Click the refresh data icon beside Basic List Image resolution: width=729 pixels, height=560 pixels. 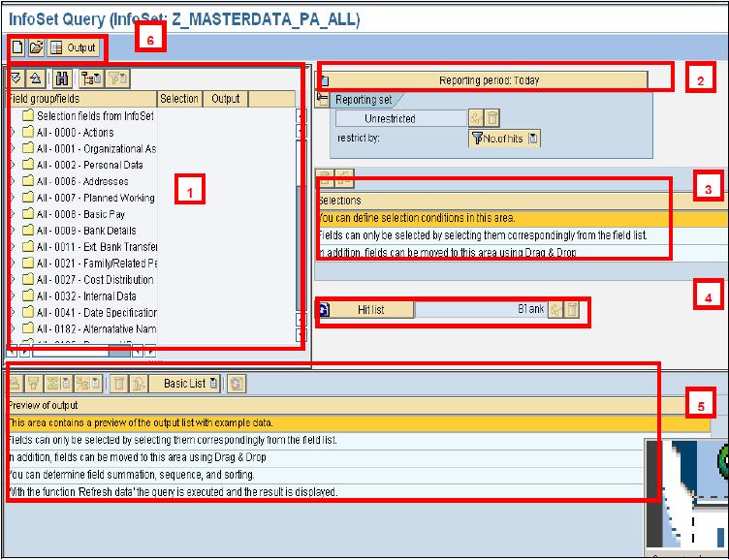pyautogui.click(x=236, y=383)
